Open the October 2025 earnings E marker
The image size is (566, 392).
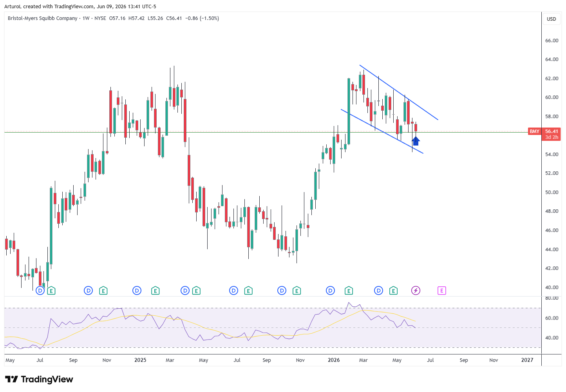click(x=297, y=291)
